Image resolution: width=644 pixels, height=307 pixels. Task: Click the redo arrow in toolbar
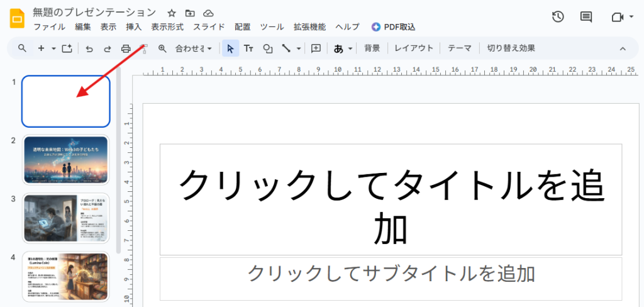coord(108,48)
